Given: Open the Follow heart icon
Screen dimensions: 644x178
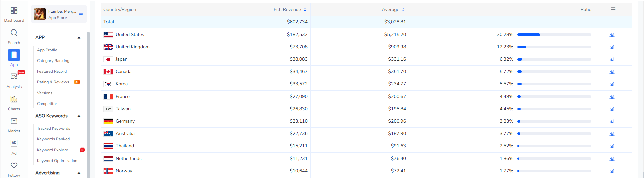Looking at the screenshot, I should pyautogui.click(x=14, y=165).
